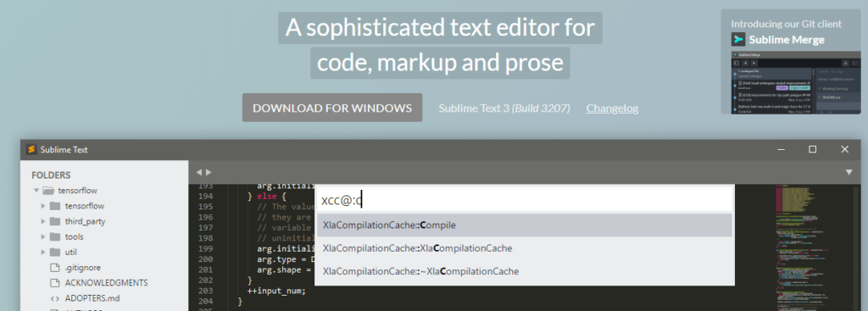The width and height of the screenshot is (868, 311).
Task: Click the ACKNOWLEDGMENTS file icon
Action: tap(54, 283)
